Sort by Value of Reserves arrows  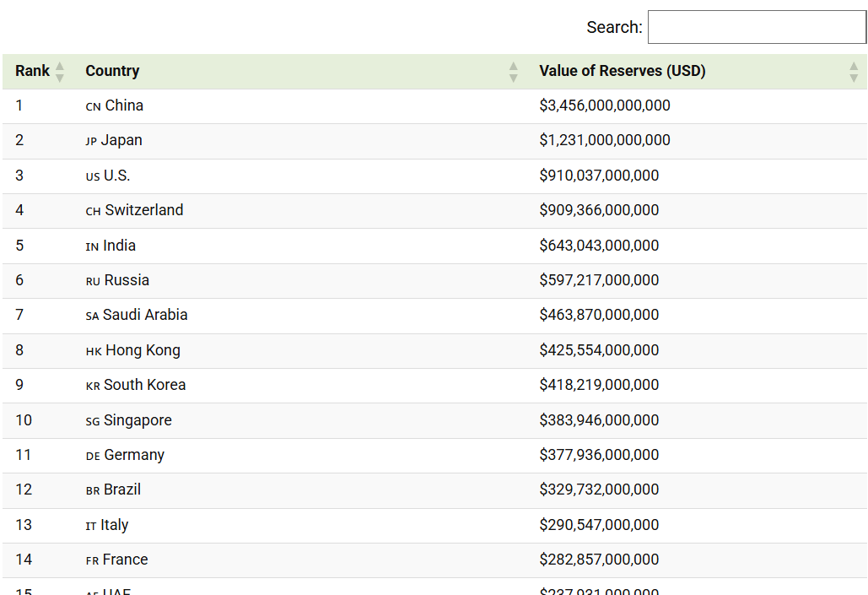(x=854, y=72)
